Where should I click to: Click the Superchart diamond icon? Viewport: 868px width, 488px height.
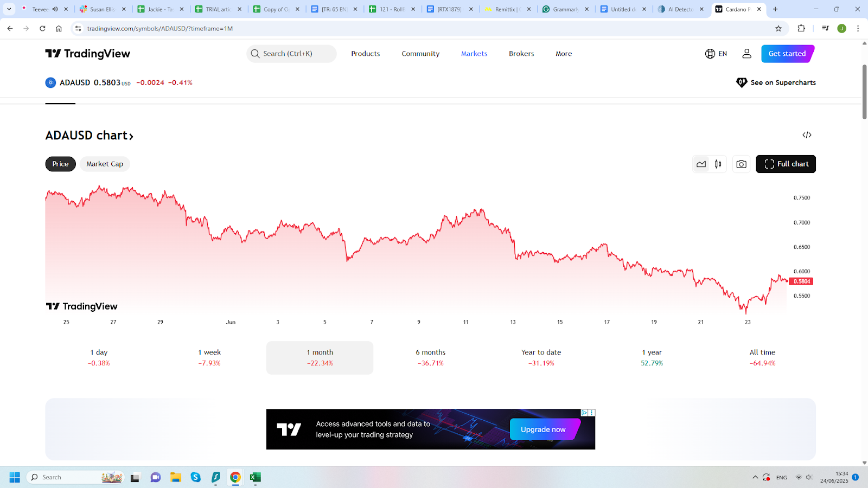(742, 82)
